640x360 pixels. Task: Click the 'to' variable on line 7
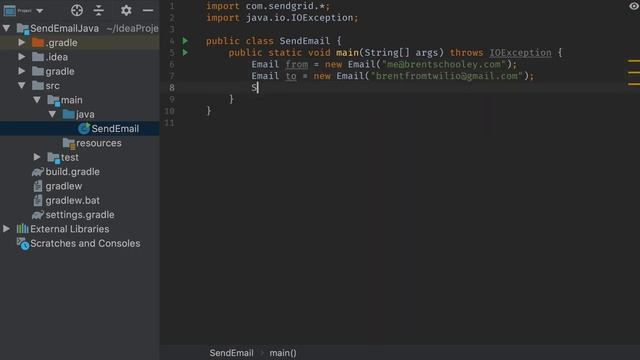(291, 76)
